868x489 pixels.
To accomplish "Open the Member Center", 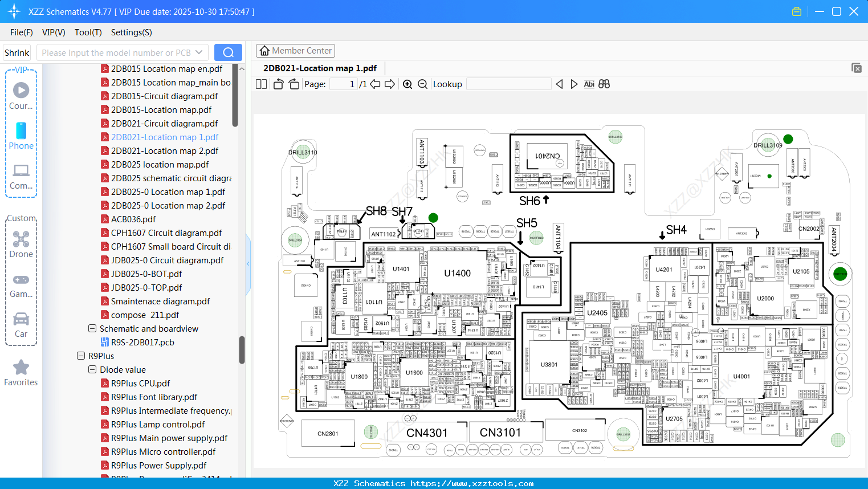I will pos(295,50).
